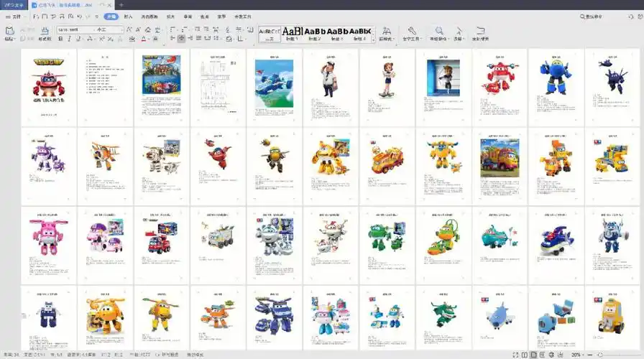Toggle Bold formatting
Viewport: 644px width, 359px height.
60,39
